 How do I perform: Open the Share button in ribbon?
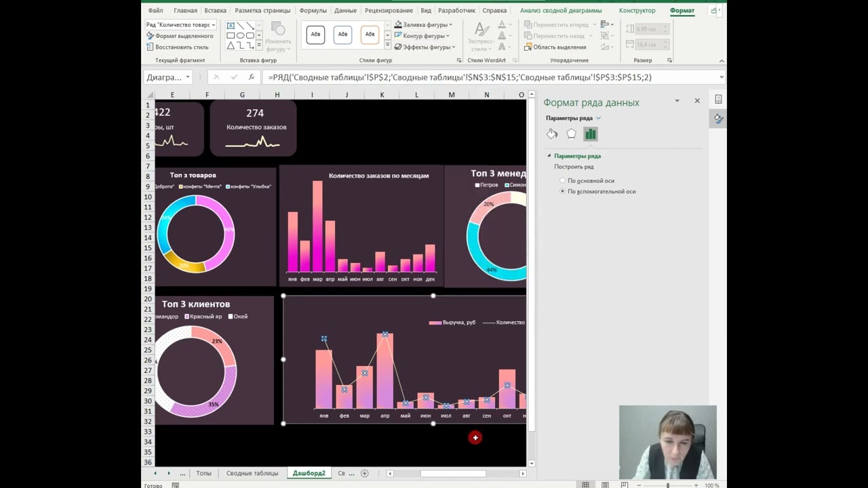pos(714,11)
